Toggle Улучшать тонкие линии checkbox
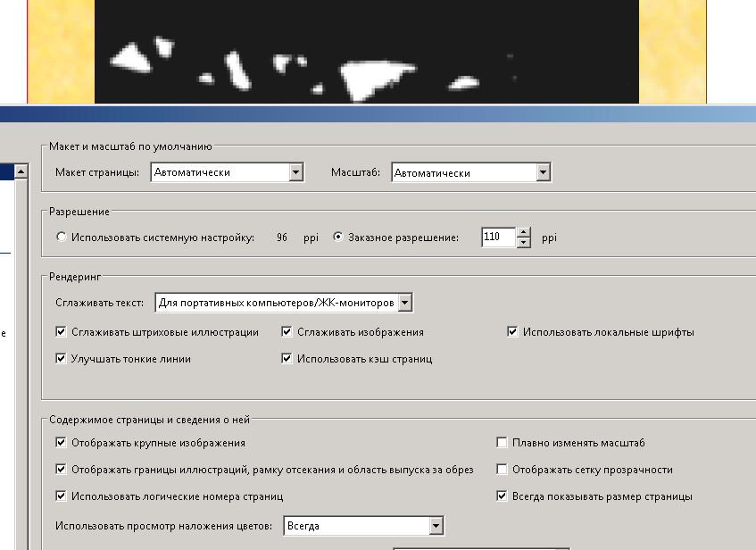The height and width of the screenshot is (550, 756). tap(61, 358)
